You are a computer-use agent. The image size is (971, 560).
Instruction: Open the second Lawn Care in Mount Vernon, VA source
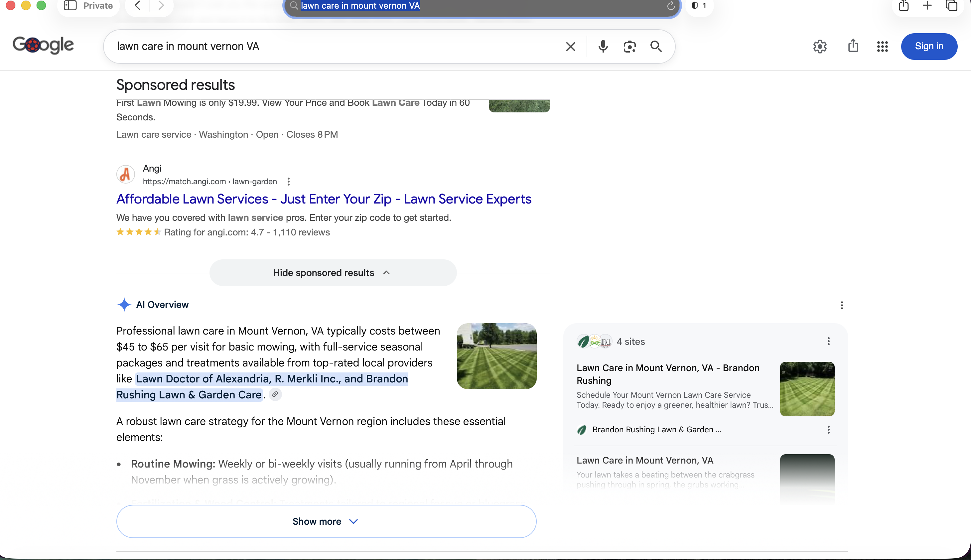pyautogui.click(x=645, y=460)
